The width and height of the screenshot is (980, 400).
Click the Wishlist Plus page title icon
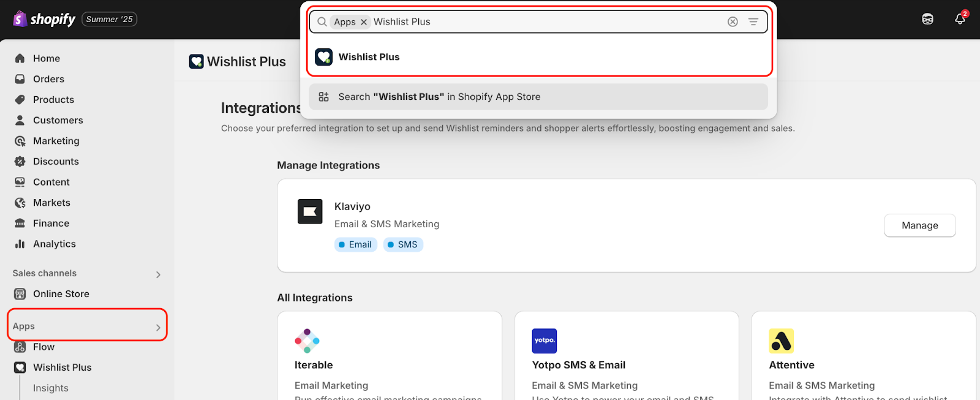point(197,61)
